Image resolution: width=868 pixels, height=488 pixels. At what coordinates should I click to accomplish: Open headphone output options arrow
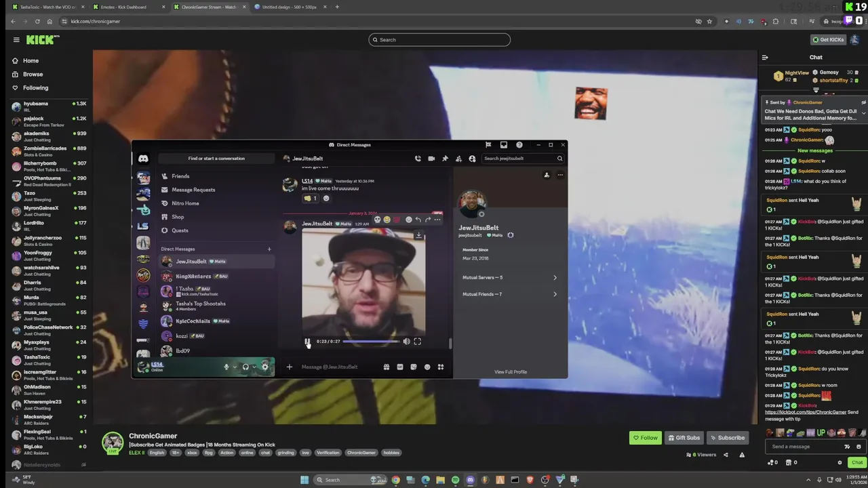(x=254, y=367)
